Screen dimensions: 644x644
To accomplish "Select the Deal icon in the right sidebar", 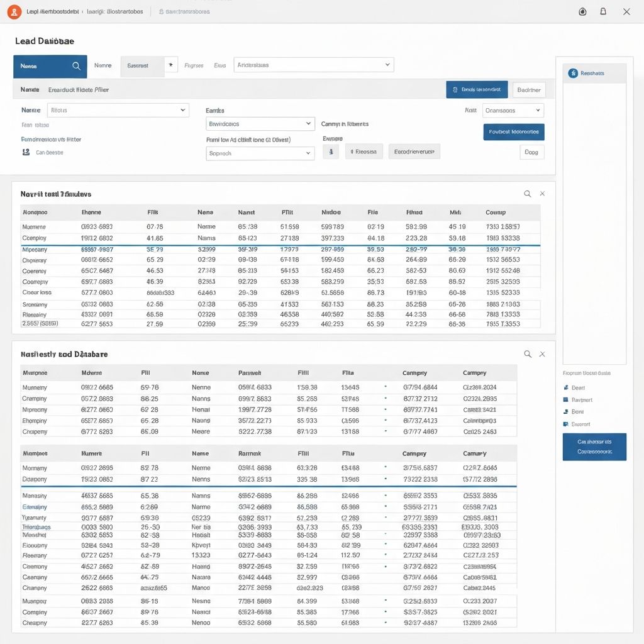I will [565, 387].
